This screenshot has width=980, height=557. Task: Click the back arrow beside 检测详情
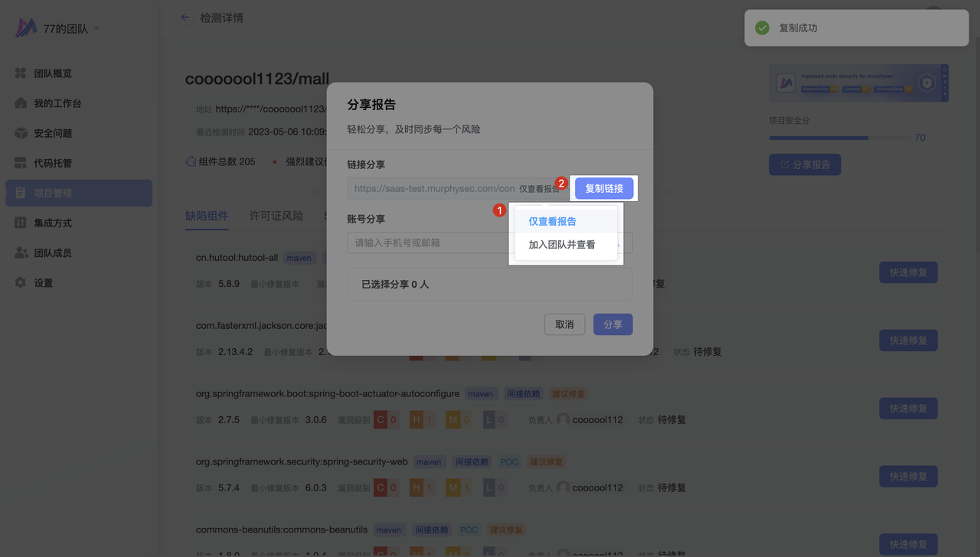185,18
